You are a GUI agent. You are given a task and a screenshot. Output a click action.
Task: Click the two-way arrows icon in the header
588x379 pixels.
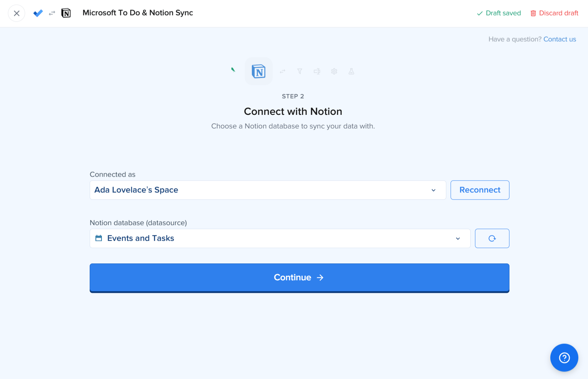point(52,13)
